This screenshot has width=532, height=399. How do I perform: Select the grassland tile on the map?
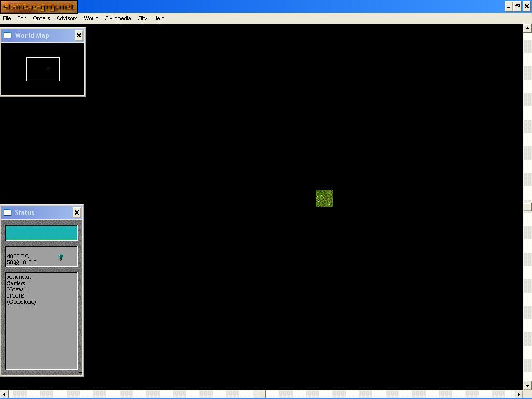pos(324,198)
